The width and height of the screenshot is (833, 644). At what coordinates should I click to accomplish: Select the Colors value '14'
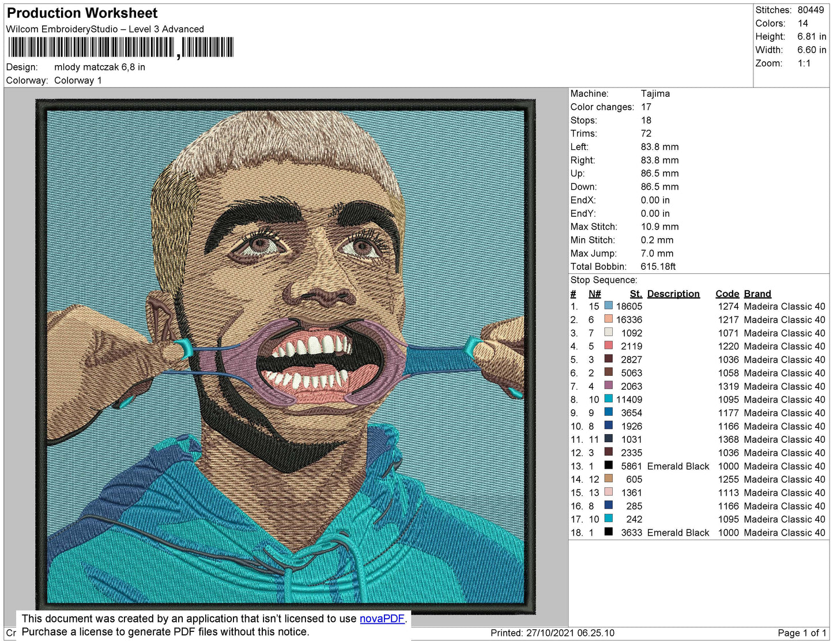(803, 23)
